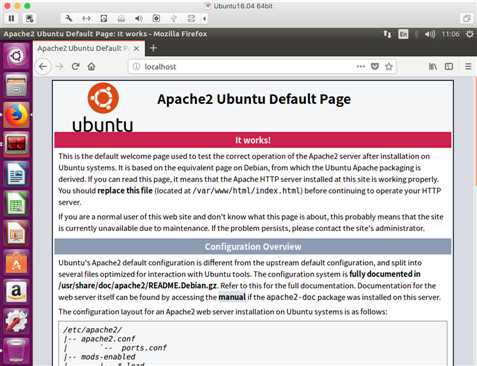The width and height of the screenshot is (477, 366).
Task: Open Ubuntu Software from the launcher
Action: click(x=16, y=262)
